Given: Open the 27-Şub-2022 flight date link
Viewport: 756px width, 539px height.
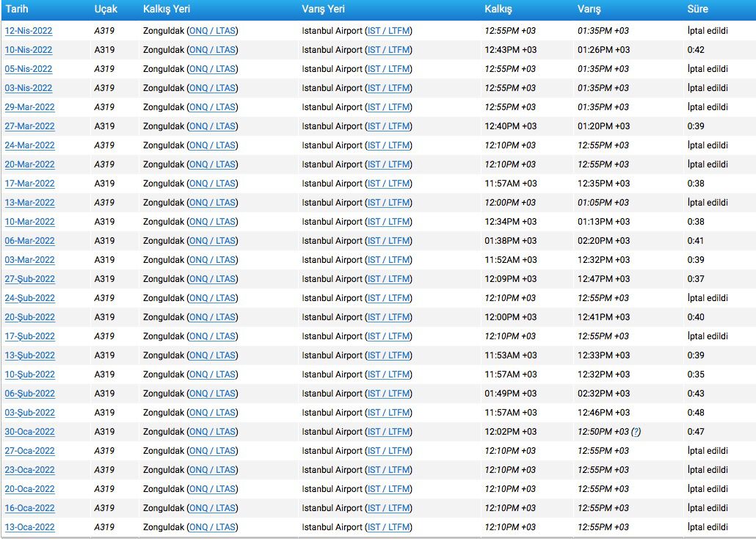Looking at the screenshot, I should [30, 279].
